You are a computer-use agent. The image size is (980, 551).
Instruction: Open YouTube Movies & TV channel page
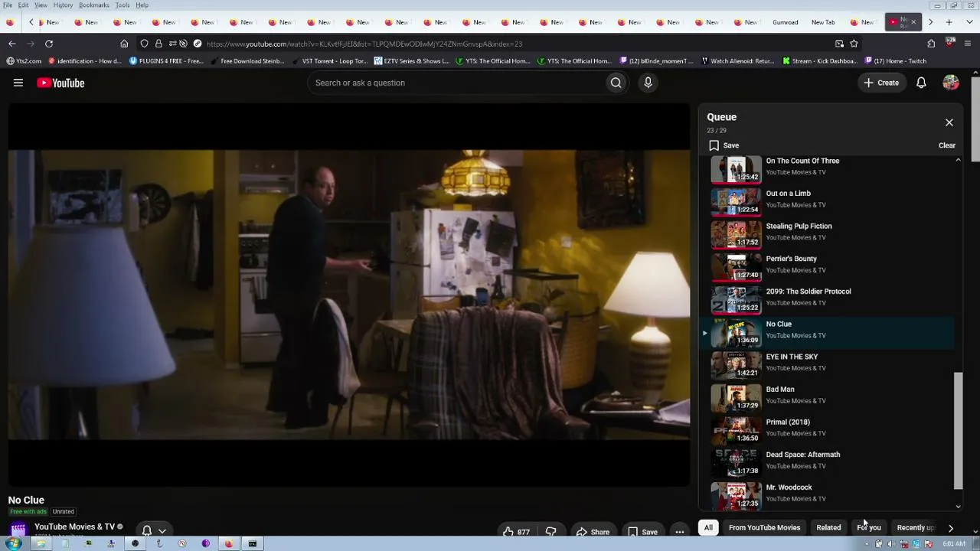pos(74,527)
